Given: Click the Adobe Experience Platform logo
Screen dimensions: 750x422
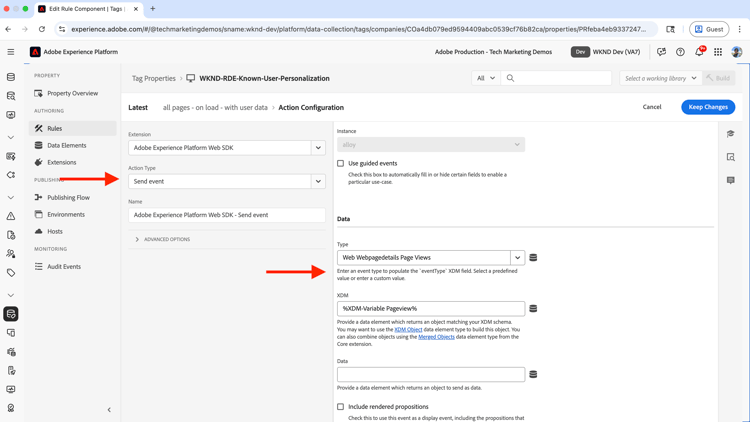Looking at the screenshot, I should click(35, 52).
